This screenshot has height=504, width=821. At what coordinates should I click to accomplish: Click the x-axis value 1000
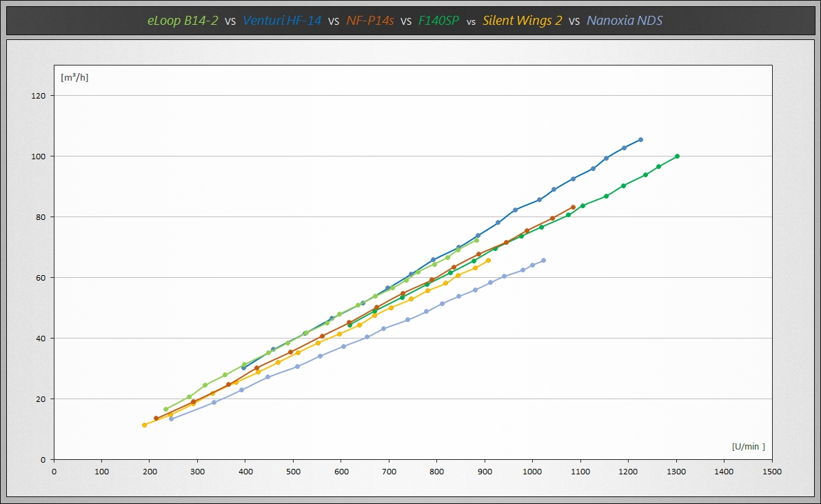tap(532, 472)
